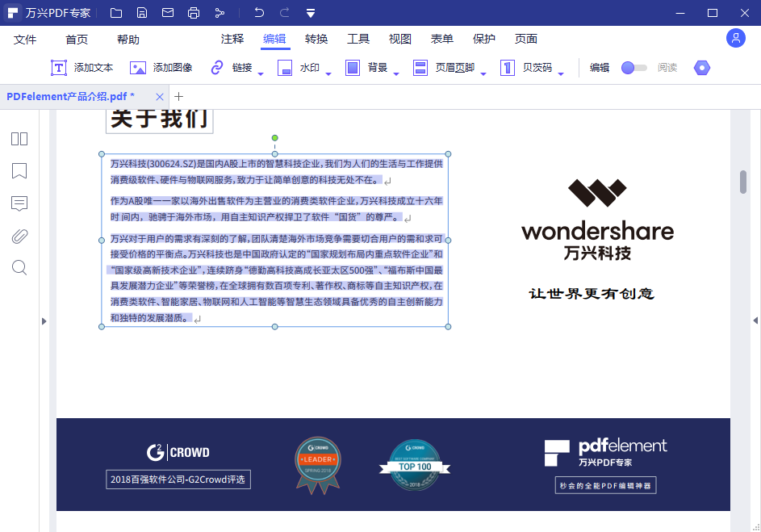Save the document via floppy icon

click(x=142, y=13)
